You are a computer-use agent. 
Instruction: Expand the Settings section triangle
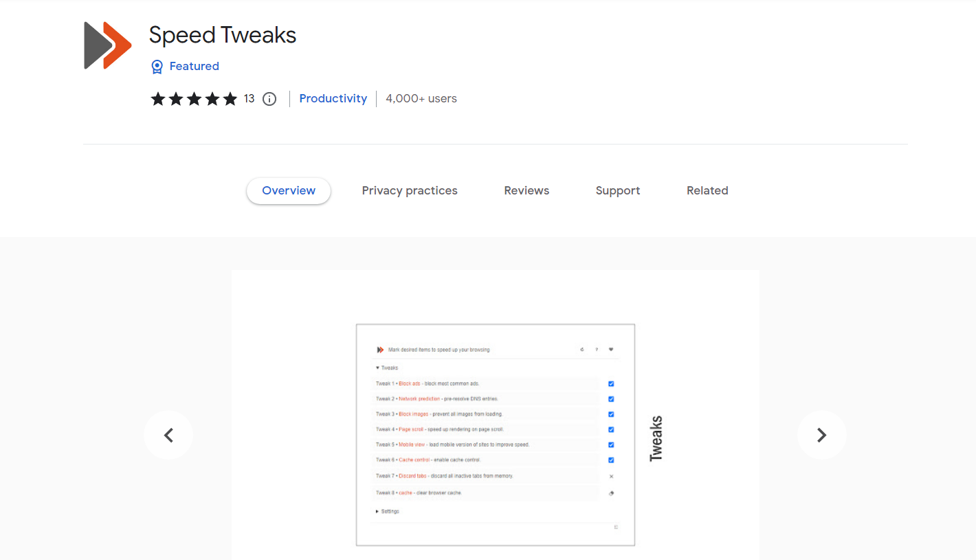tap(377, 511)
